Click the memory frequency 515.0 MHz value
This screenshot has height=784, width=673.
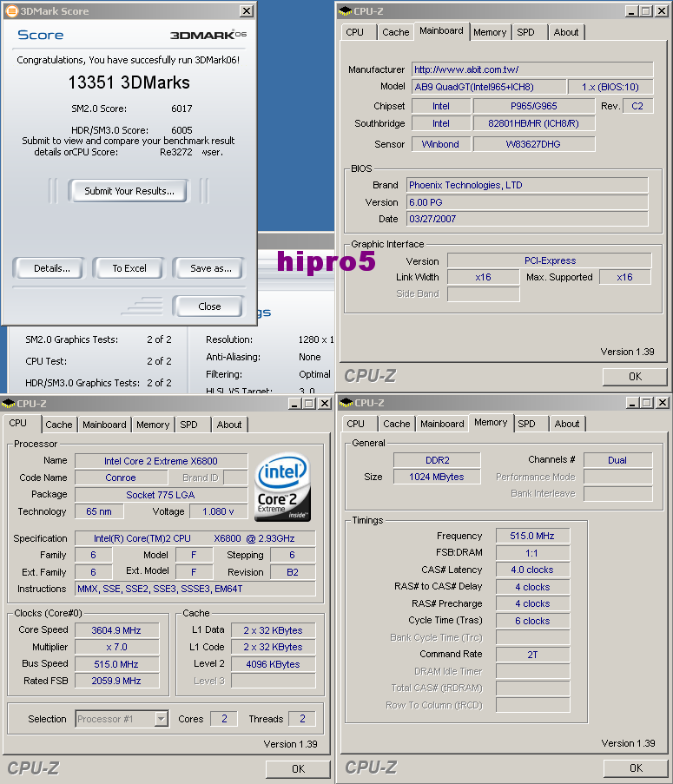click(x=532, y=536)
